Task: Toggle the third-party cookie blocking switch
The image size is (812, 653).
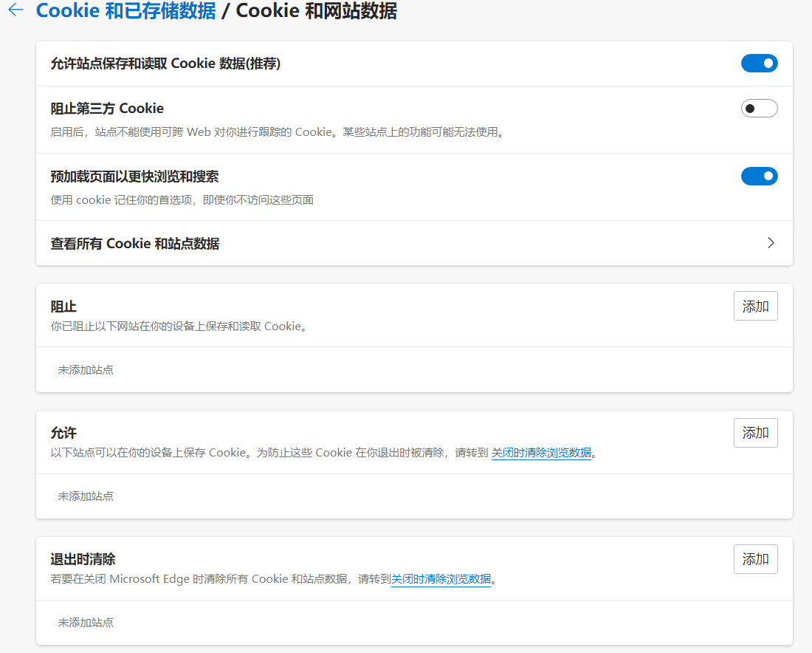Action: [x=759, y=108]
